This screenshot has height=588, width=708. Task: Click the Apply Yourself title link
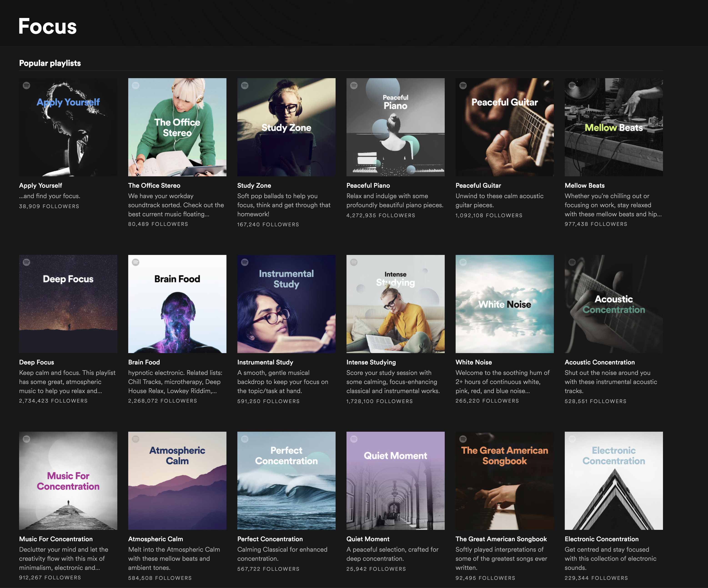pyautogui.click(x=40, y=185)
